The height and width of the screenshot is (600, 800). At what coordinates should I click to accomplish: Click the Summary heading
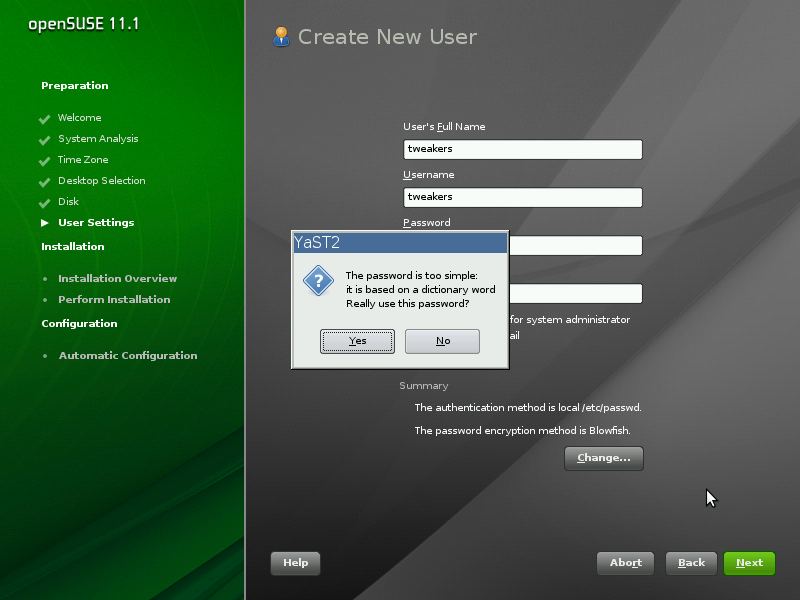coord(423,386)
